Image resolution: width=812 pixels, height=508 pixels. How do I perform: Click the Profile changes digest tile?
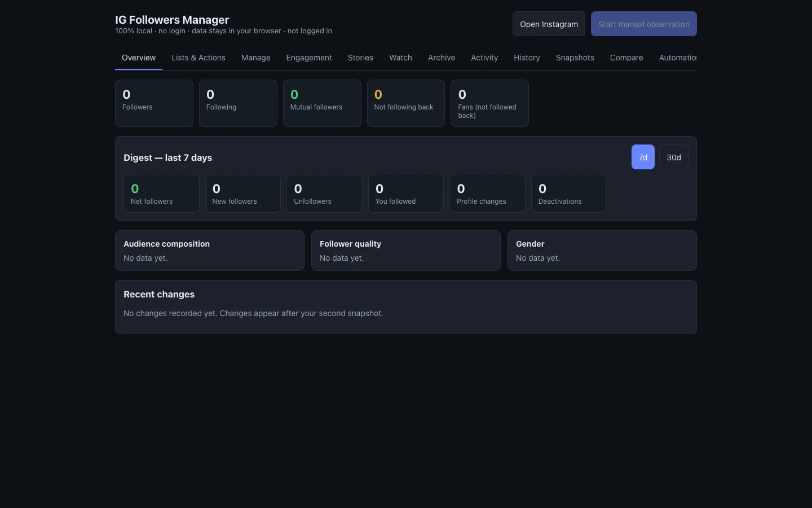(487, 194)
